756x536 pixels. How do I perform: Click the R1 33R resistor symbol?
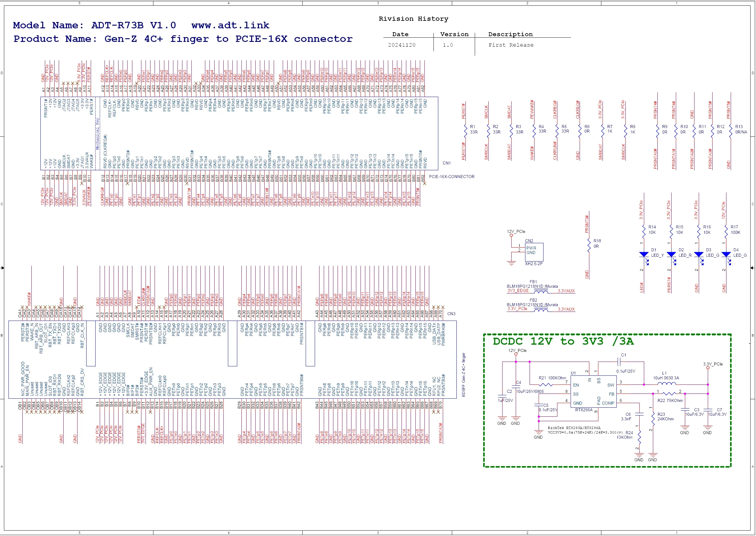click(465, 131)
